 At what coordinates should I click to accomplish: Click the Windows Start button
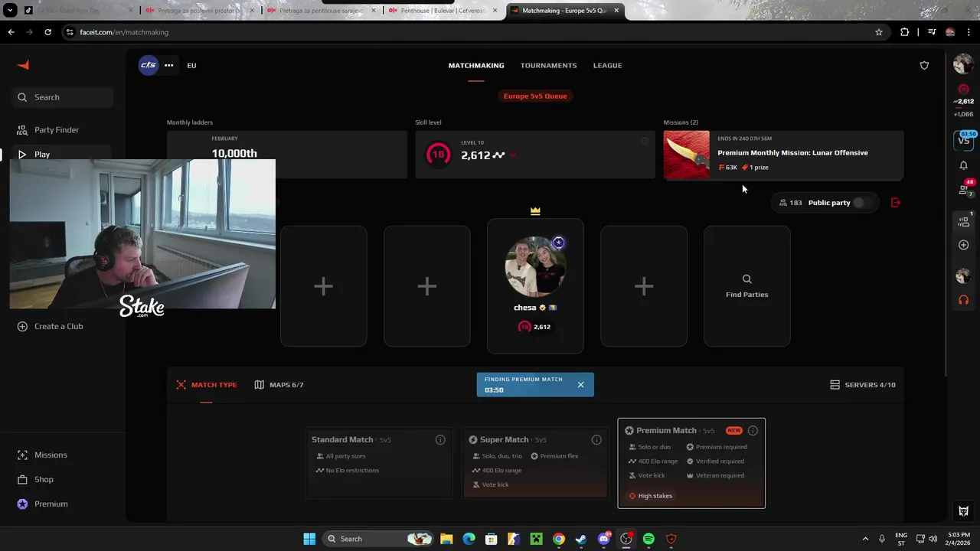309,539
